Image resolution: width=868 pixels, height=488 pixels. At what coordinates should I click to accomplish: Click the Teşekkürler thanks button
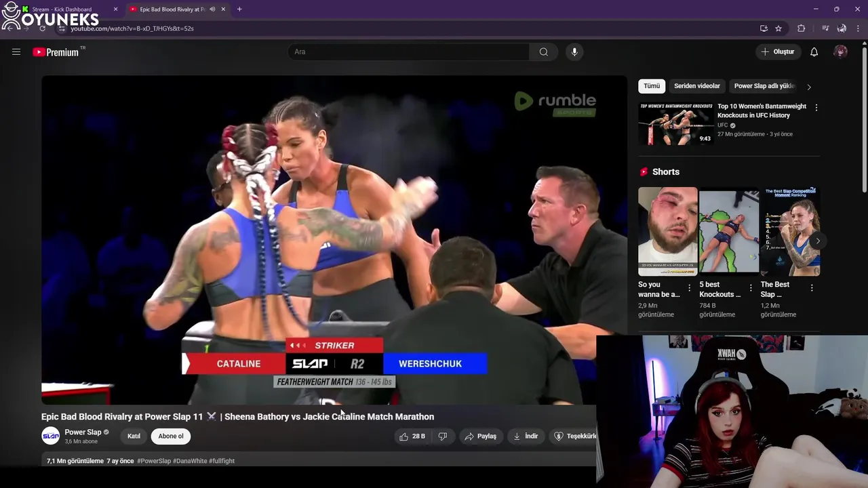(574, 436)
